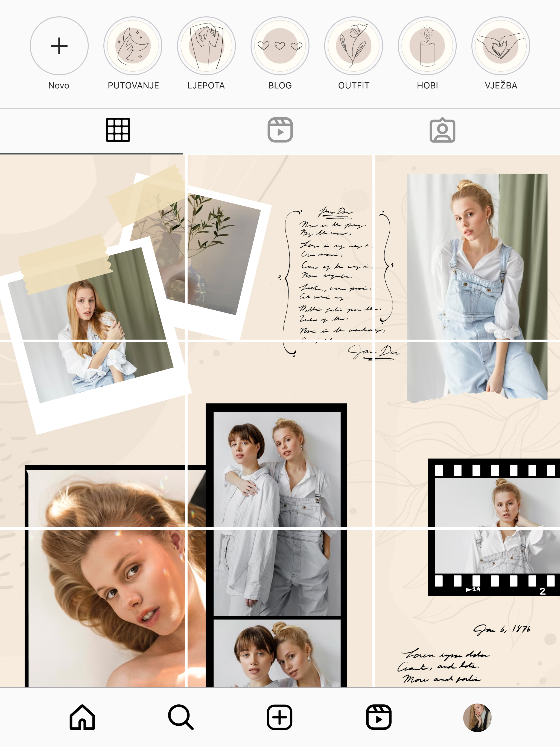This screenshot has width=560, height=747.
Task: Open the VJEŽBA heart-hands highlight
Action: click(x=501, y=46)
